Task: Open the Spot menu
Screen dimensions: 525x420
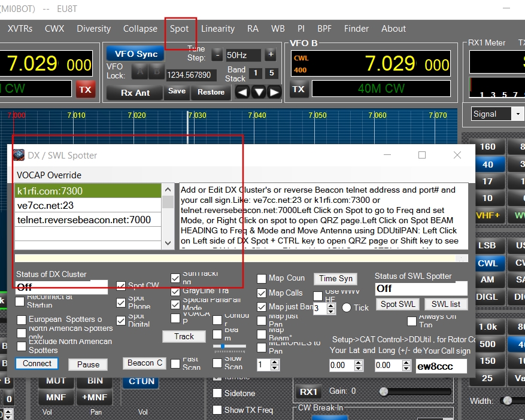Action: point(179,29)
